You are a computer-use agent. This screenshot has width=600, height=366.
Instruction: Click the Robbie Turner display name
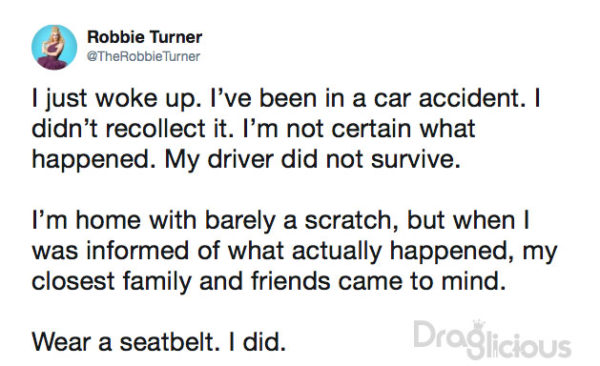145,37
